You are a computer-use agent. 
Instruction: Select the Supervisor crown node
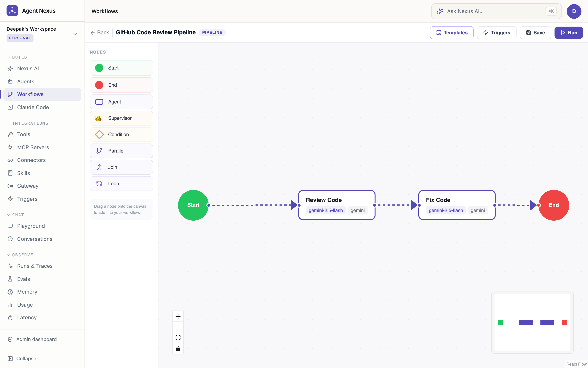tap(121, 118)
